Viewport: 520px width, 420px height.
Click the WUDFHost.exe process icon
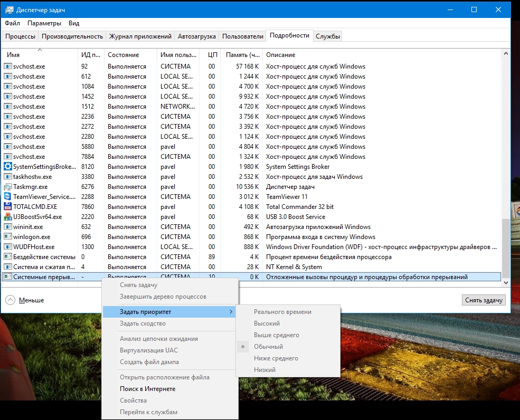click(7, 247)
